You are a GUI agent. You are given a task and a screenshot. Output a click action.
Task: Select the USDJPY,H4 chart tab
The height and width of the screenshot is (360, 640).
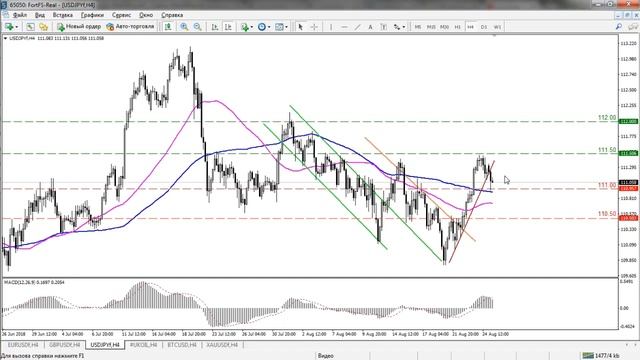(x=105, y=345)
